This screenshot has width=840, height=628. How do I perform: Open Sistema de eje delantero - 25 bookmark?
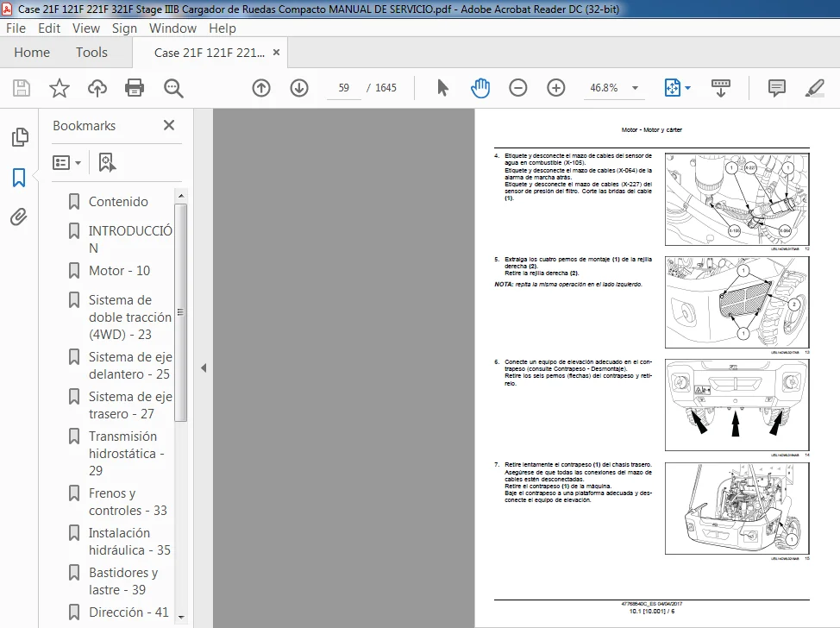(x=130, y=366)
